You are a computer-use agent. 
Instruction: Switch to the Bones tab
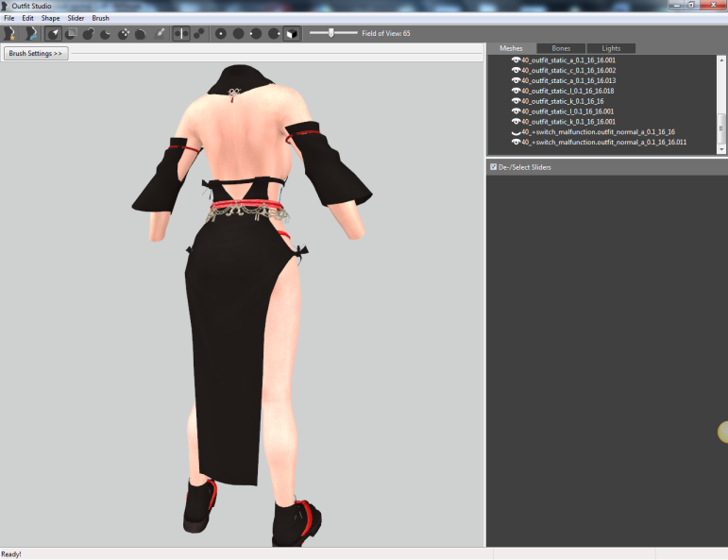[x=561, y=48]
